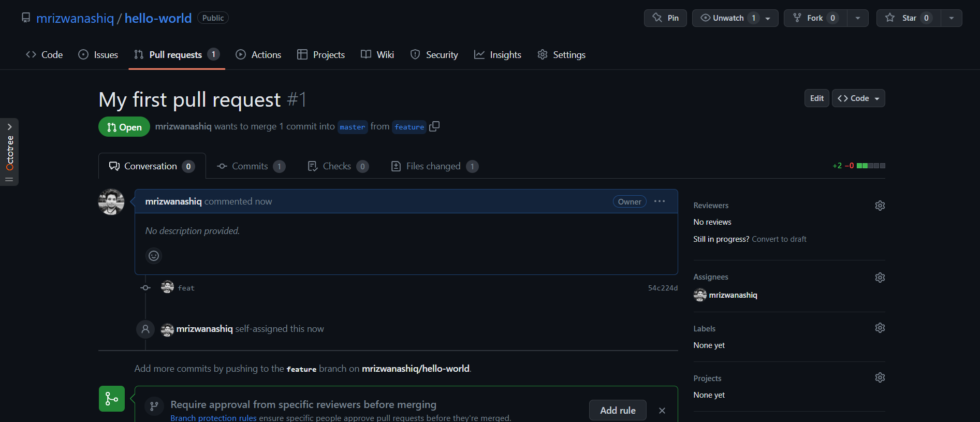Switch to the Files changed tab
The image size is (980, 422).
tap(434, 166)
